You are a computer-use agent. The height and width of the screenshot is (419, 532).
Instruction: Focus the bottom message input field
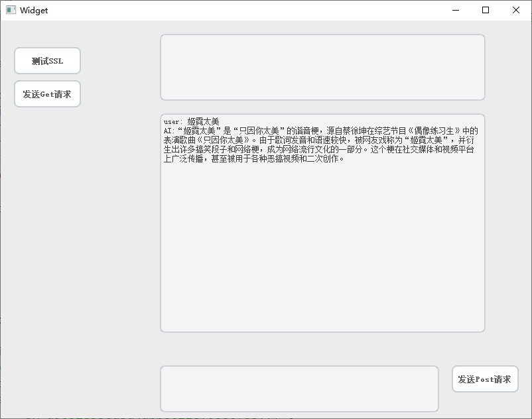299,389
